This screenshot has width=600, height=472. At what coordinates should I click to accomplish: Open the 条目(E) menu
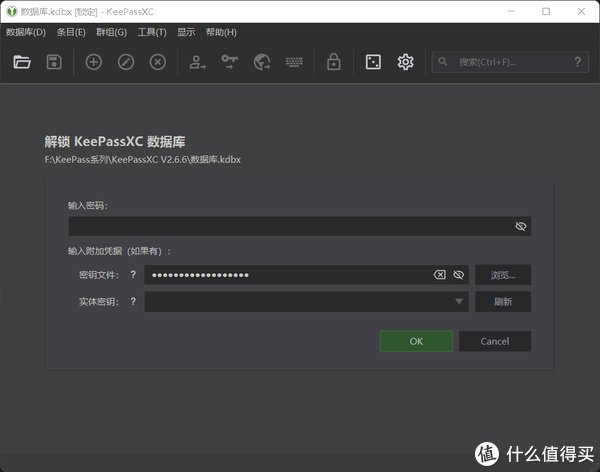(71, 32)
